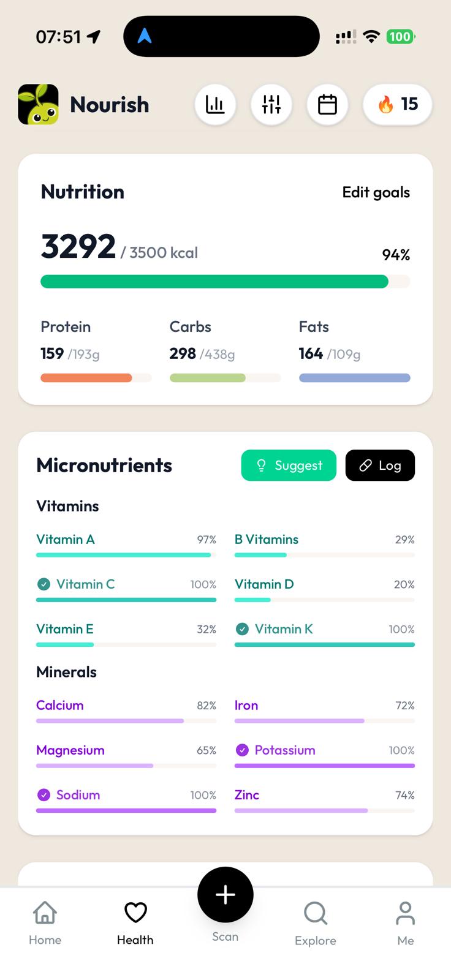451x980 pixels.
Task: Open Edit goals for nutrition
Action: point(376,192)
